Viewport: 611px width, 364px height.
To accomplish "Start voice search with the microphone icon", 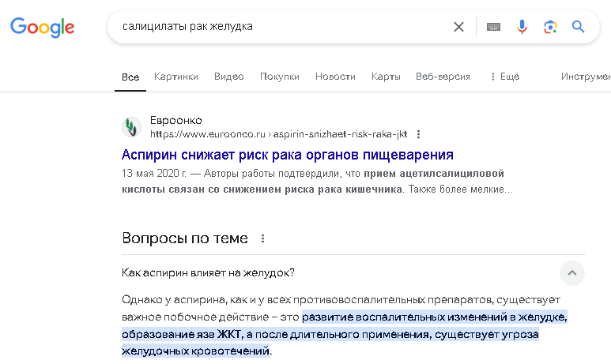I will pos(522,27).
